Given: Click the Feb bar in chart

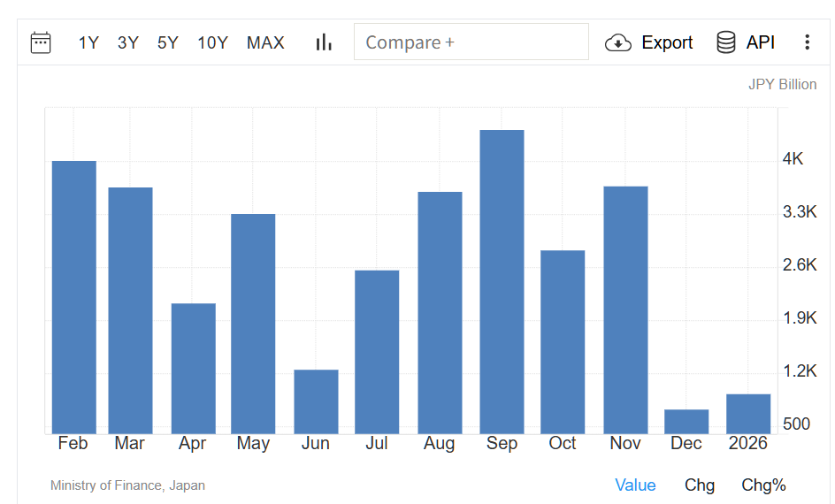Looking at the screenshot, I should (74, 296).
